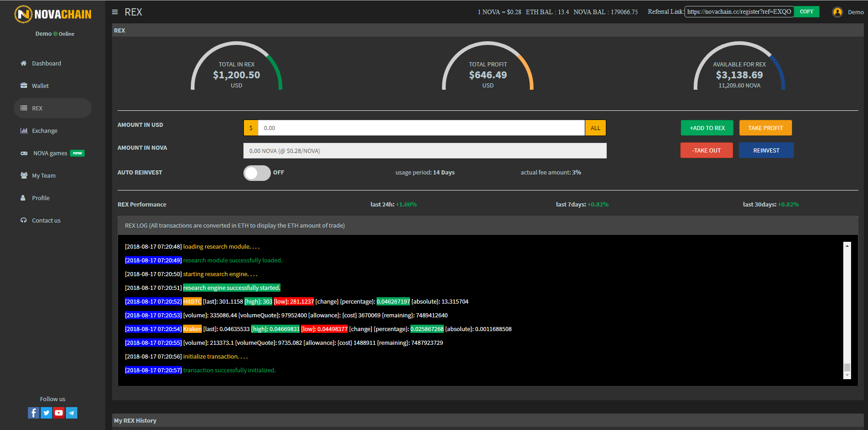This screenshot has width=868, height=430.
Task: Click the green 'new' badge
Action: pos(77,153)
